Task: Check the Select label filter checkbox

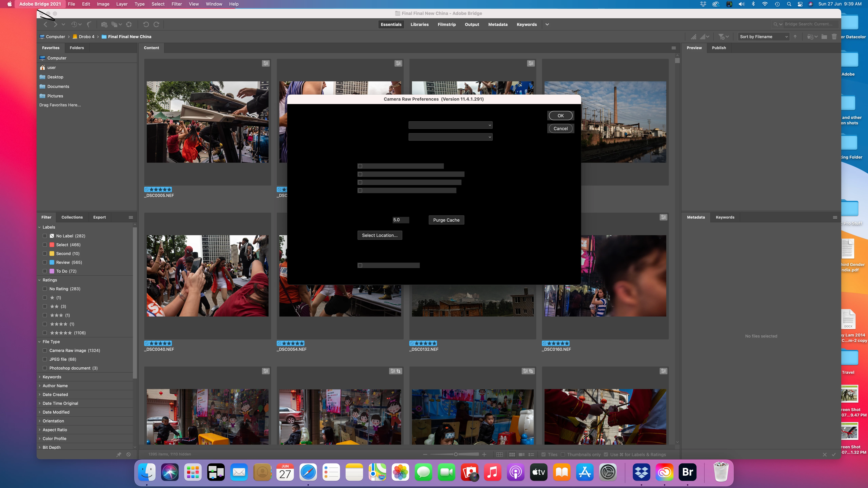Action: coord(45,245)
